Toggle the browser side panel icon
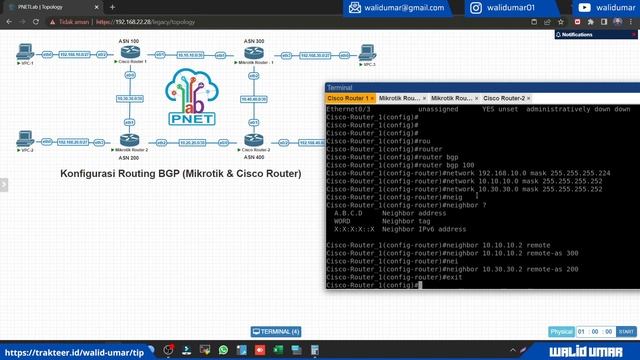 tap(604, 22)
